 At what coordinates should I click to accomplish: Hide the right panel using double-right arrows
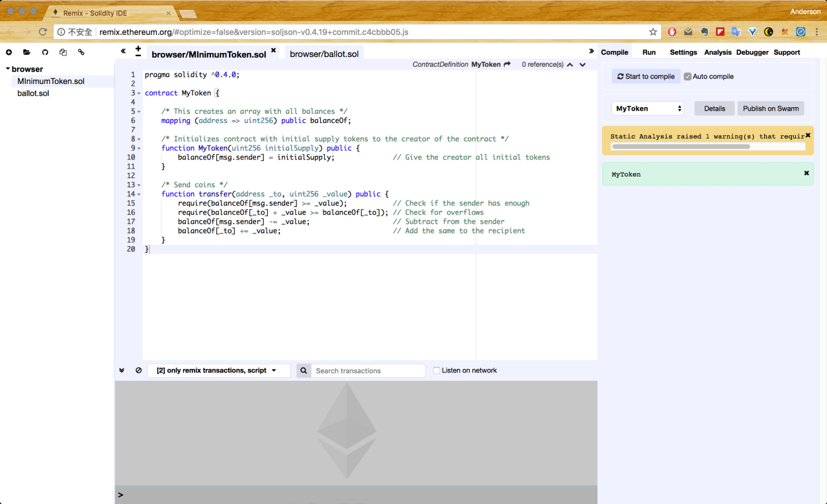click(591, 52)
